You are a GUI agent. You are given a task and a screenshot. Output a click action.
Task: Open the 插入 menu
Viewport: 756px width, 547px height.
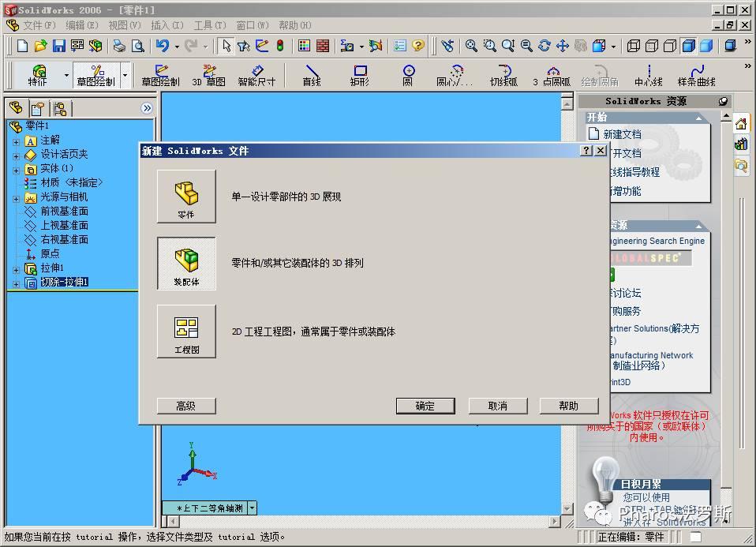click(165, 24)
